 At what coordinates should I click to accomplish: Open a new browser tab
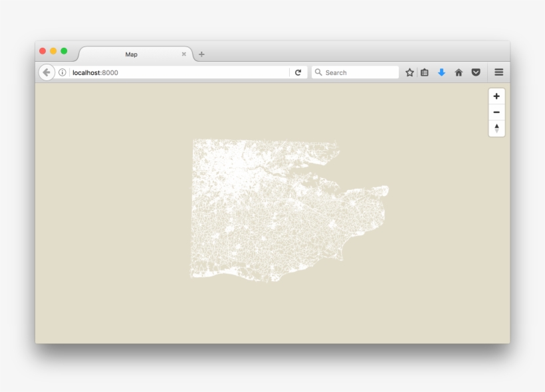[x=200, y=54]
